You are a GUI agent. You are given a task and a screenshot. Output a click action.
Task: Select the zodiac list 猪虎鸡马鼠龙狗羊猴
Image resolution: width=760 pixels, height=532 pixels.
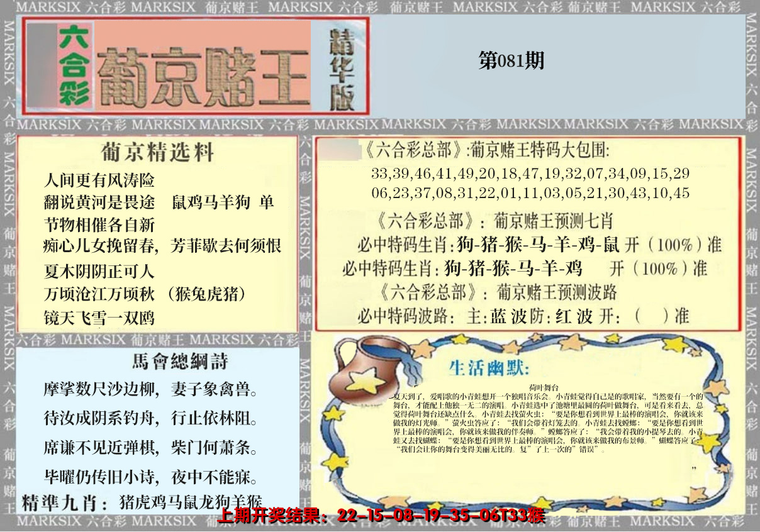click(190, 502)
